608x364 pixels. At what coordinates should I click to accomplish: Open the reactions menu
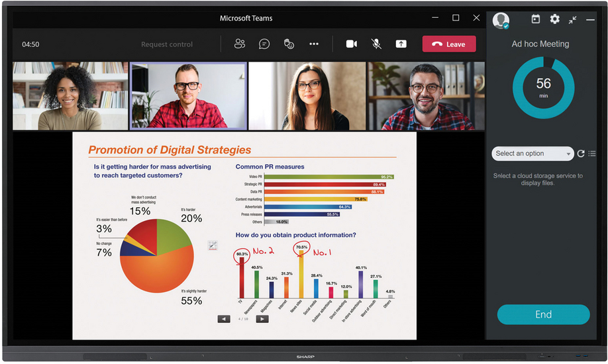click(x=289, y=44)
